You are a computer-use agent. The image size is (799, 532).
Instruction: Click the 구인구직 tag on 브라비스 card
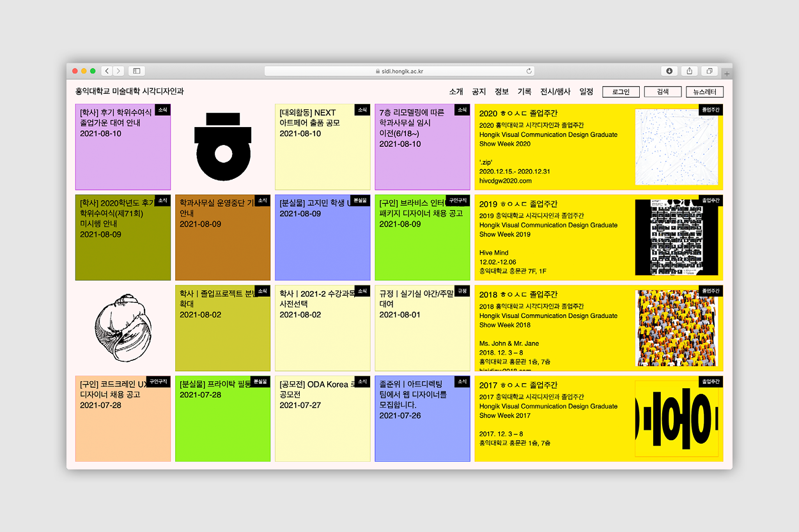[457, 200]
